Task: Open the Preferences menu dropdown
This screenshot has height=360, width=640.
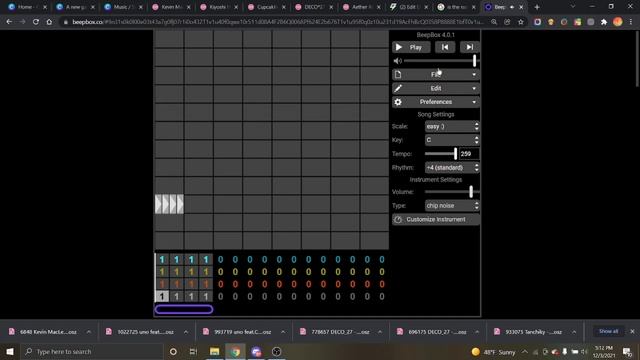Action: [x=436, y=102]
